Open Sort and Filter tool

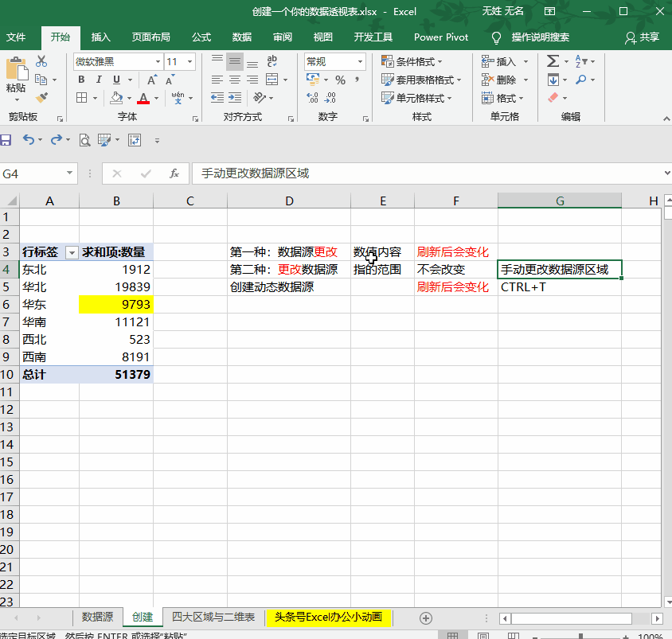pyautogui.click(x=580, y=61)
